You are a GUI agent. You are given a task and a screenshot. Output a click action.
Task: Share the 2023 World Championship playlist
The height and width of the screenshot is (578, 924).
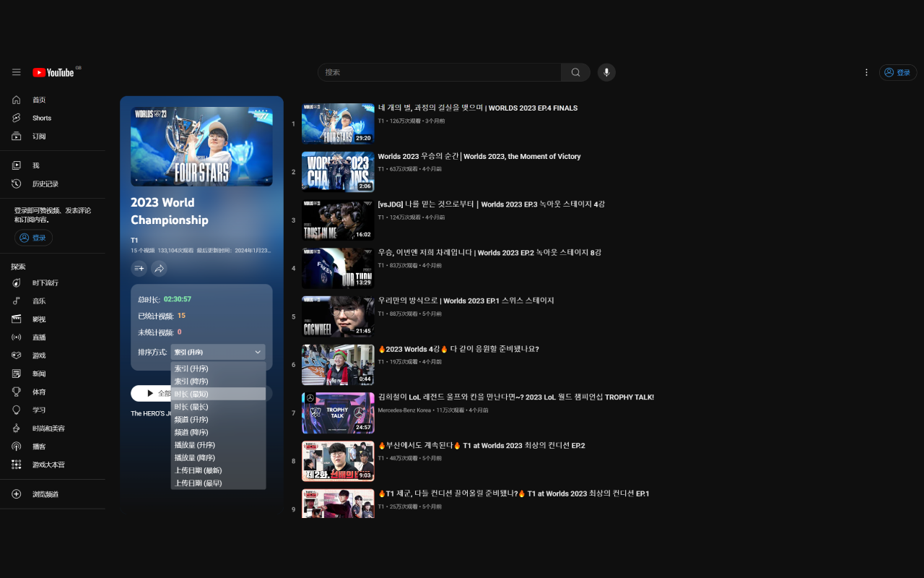coord(159,268)
